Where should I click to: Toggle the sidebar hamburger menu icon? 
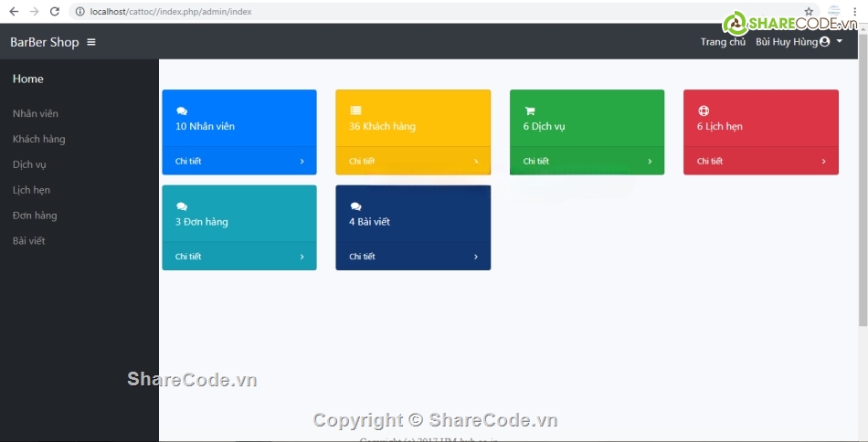point(91,42)
